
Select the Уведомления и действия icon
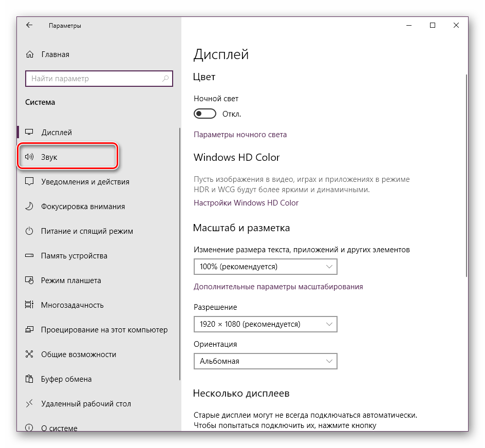[x=29, y=182]
